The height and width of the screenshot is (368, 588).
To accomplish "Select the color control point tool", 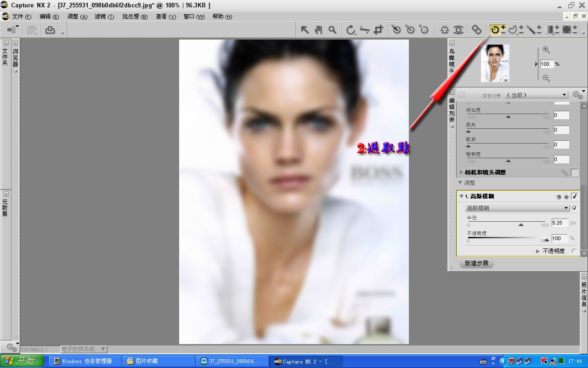I will tap(444, 30).
